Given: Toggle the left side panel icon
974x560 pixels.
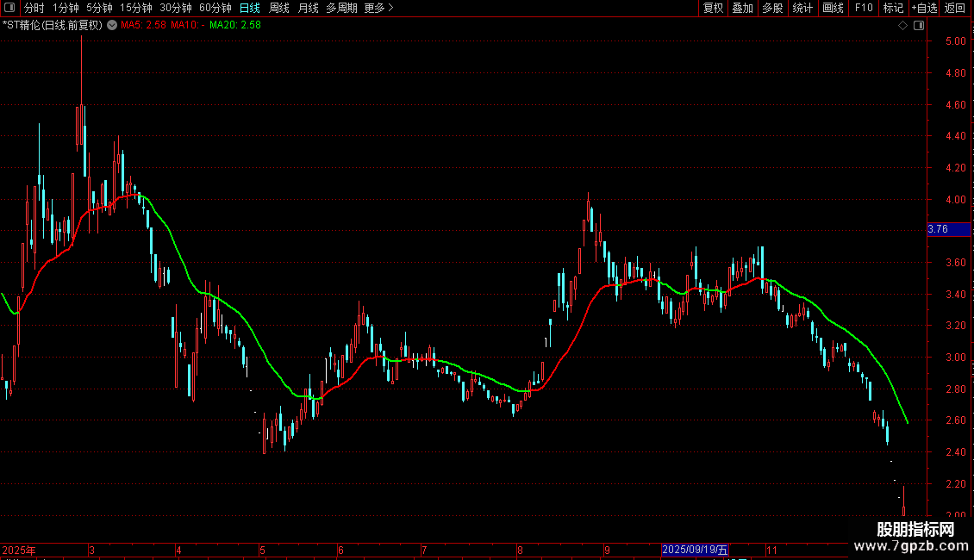Looking at the screenshot, I should point(9,8).
